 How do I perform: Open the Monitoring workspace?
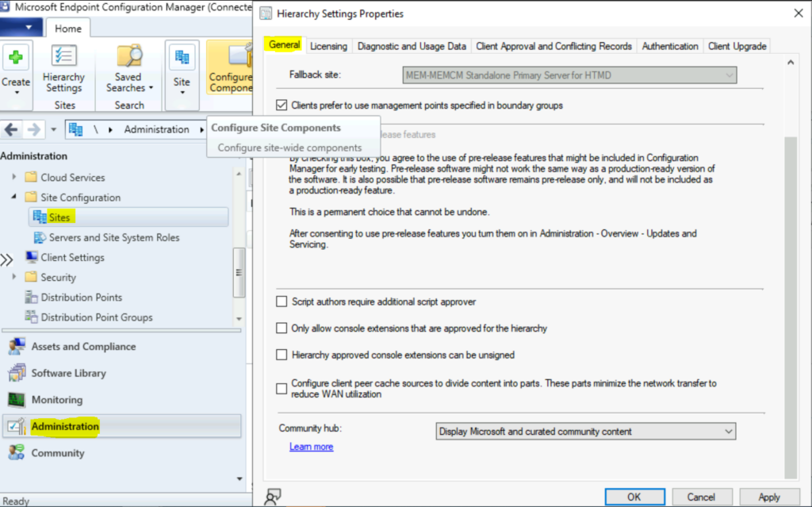122,400
